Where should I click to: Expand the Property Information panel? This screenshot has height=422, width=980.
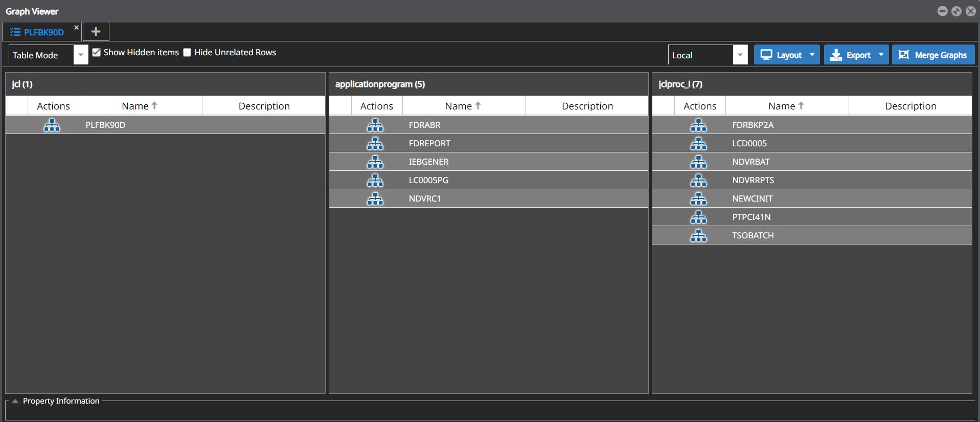pos(15,401)
